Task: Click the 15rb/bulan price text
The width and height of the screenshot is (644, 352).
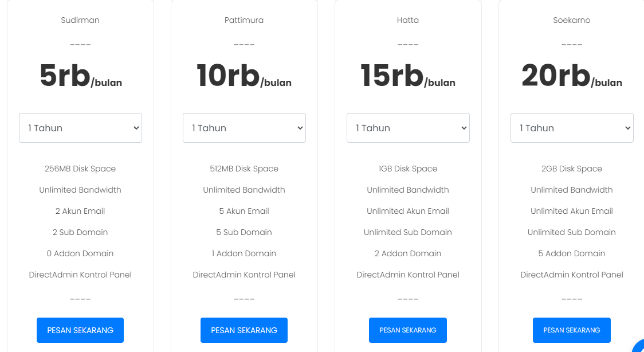Action: [408, 77]
